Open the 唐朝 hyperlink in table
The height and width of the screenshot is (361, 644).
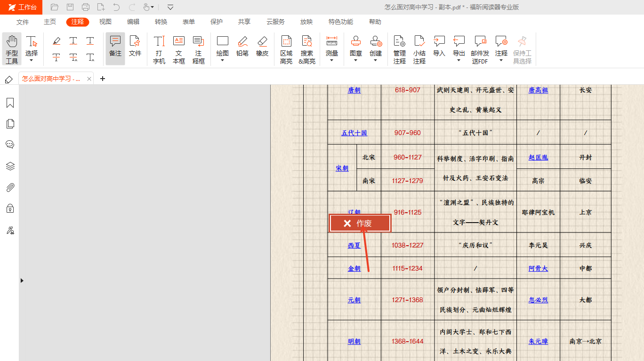pos(354,90)
